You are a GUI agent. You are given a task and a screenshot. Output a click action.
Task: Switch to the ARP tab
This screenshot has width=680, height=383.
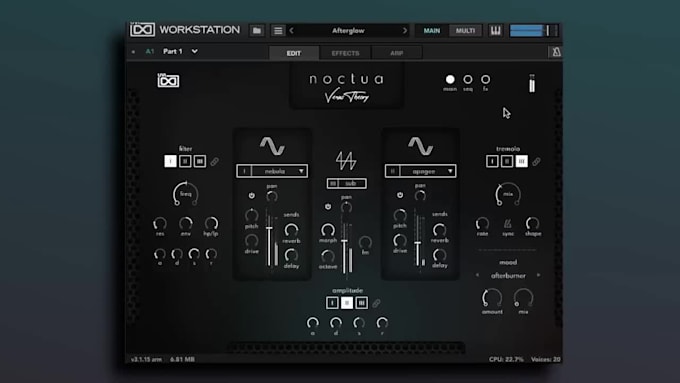point(396,53)
